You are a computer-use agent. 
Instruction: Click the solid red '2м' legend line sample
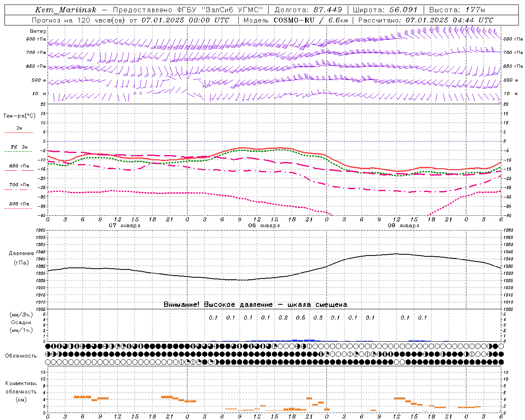pyautogui.click(x=19, y=132)
